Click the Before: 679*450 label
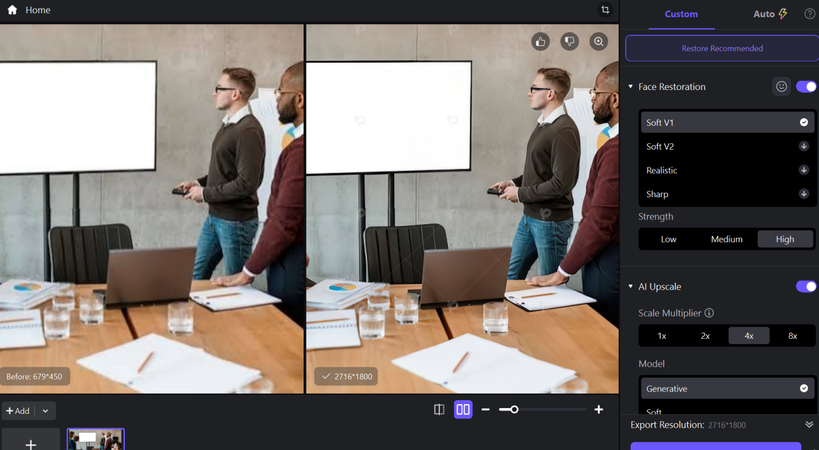 [x=34, y=376]
